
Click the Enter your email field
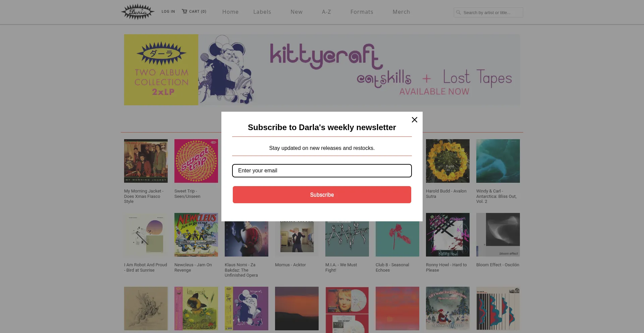click(x=322, y=171)
